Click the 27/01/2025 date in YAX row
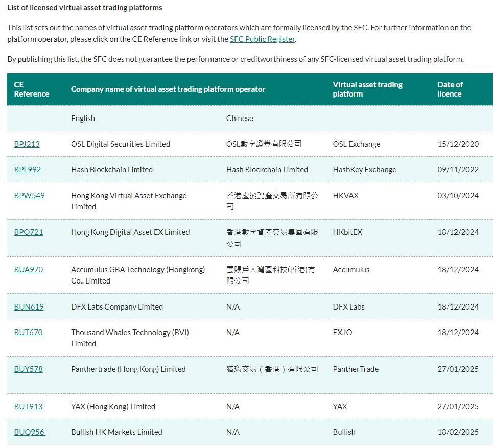Viewport: 493px width, 448px height. pos(458,407)
